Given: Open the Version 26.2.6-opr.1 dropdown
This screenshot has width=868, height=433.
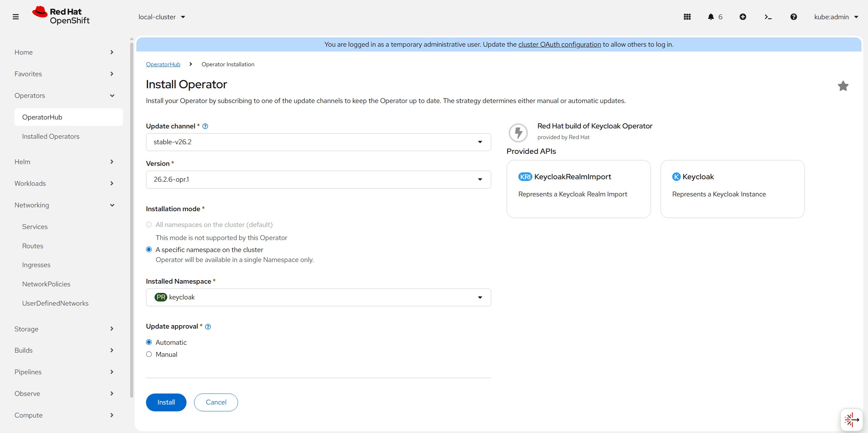Looking at the screenshot, I should point(318,180).
